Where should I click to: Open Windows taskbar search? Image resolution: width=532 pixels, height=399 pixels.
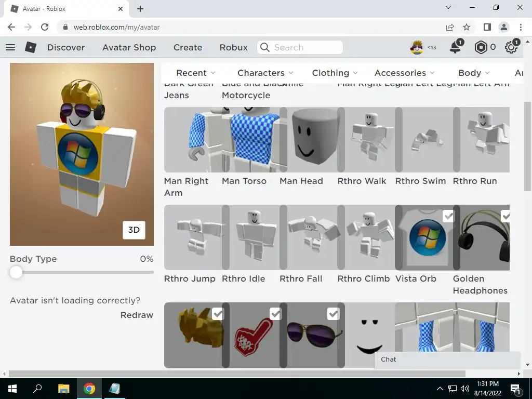click(x=37, y=389)
